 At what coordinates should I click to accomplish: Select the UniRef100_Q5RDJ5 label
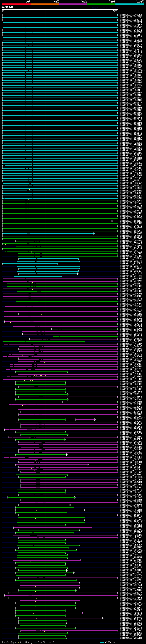(131, 628)
